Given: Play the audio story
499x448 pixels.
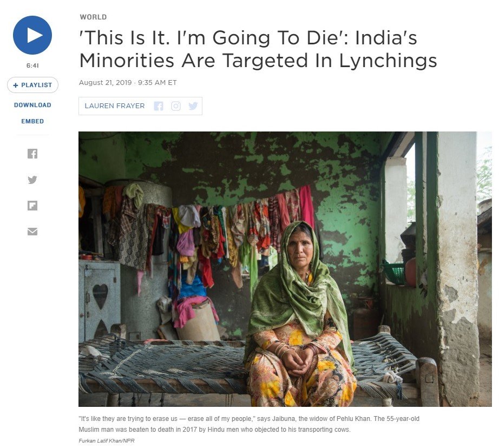Looking at the screenshot, I should click(x=32, y=35).
